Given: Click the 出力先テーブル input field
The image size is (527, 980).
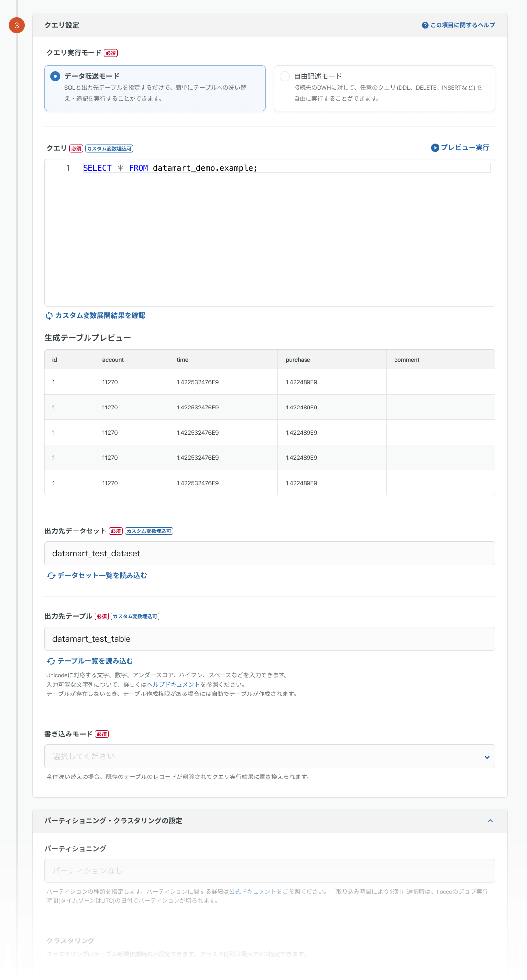Looking at the screenshot, I should click(269, 639).
